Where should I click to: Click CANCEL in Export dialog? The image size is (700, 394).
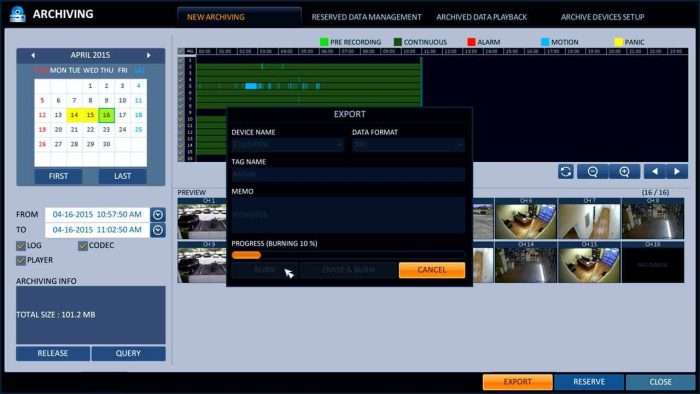tap(432, 270)
